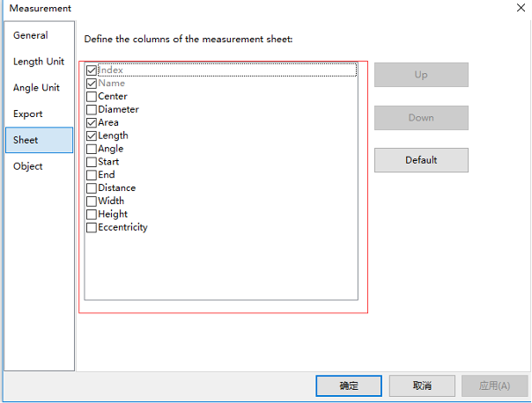Uncheck the Area column checkbox

pyautogui.click(x=92, y=123)
